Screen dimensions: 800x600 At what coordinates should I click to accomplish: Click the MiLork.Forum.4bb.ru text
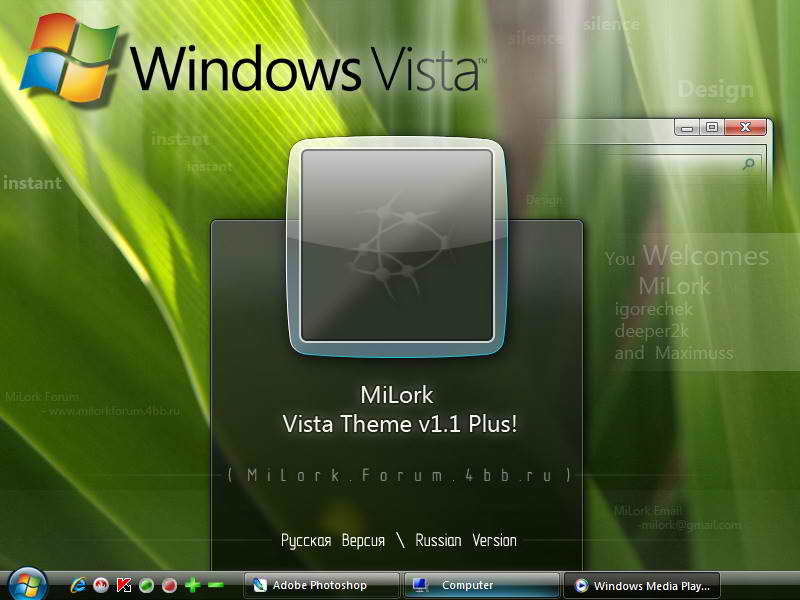tap(399, 476)
